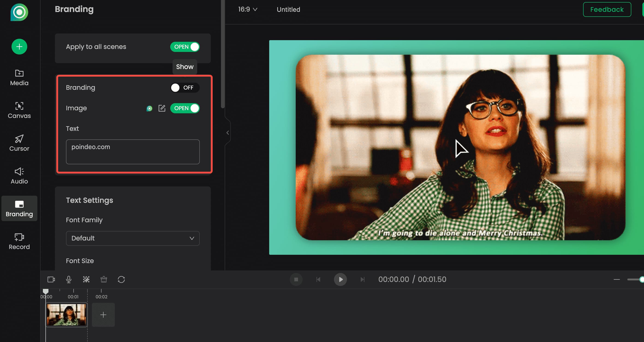The height and width of the screenshot is (342, 644).
Task: Open the Canvas panel
Action: (19, 110)
